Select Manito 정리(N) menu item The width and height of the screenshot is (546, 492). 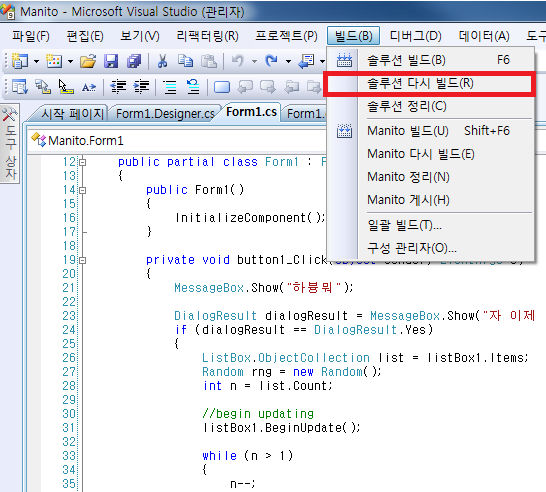pos(430,177)
